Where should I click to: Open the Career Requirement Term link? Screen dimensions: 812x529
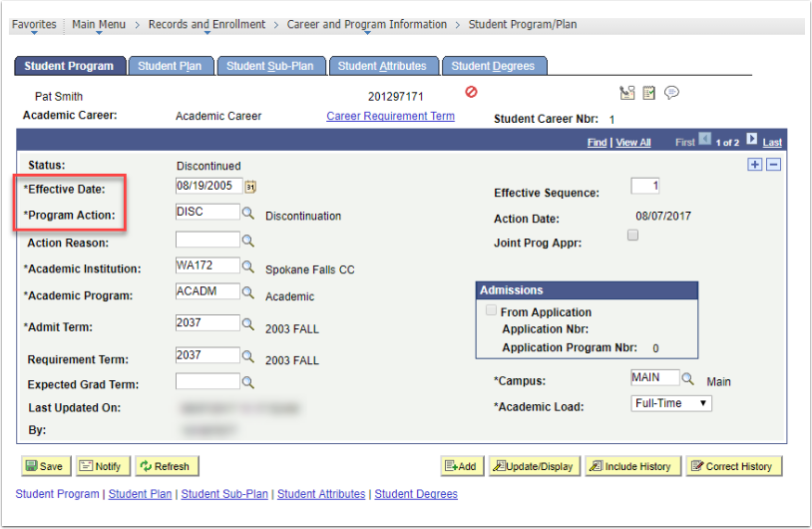(x=390, y=116)
